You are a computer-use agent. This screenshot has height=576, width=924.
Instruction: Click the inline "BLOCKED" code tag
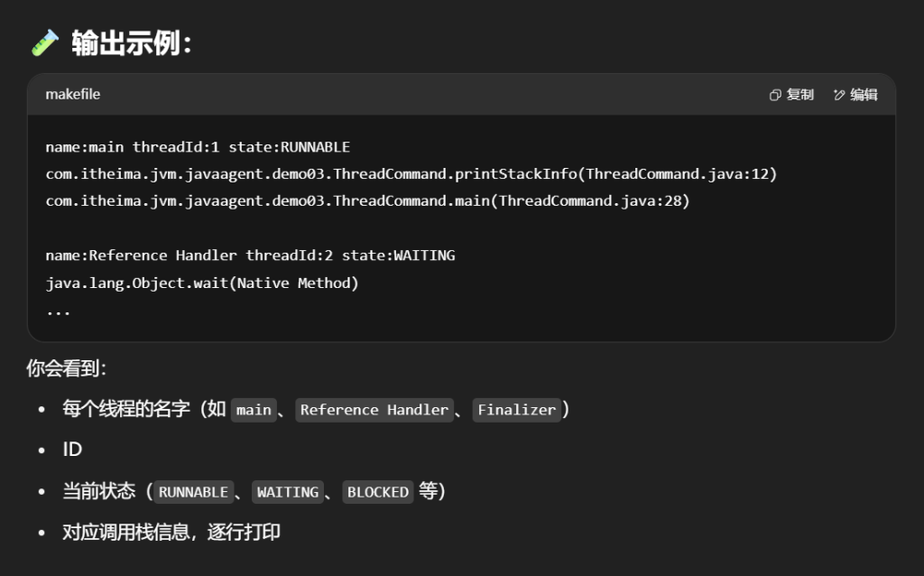pyautogui.click(x=378, y=492)
